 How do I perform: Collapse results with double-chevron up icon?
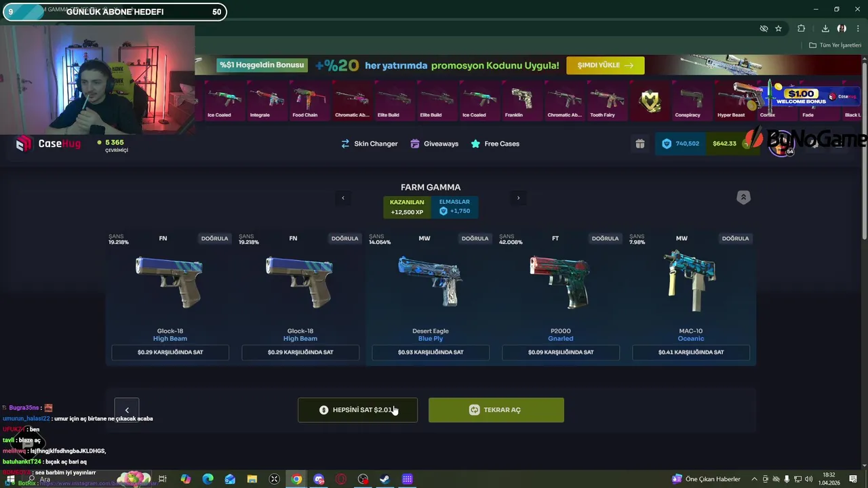[x=743, y=197]
